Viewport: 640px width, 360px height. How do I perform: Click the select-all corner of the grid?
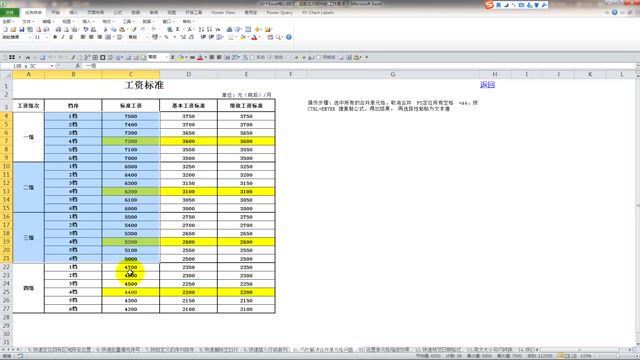6,74
